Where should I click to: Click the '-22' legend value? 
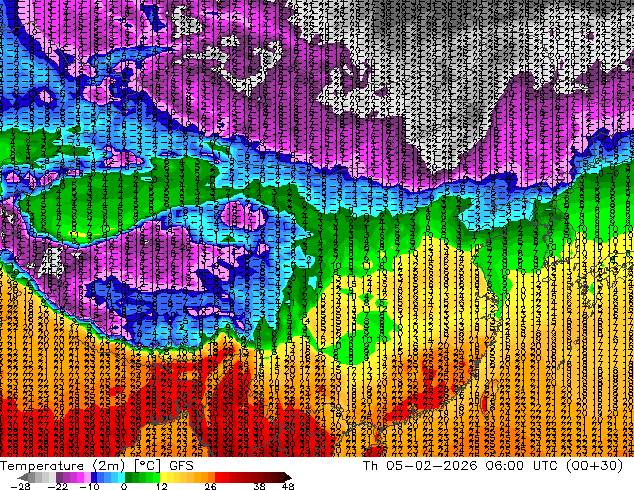coord(57,486)
